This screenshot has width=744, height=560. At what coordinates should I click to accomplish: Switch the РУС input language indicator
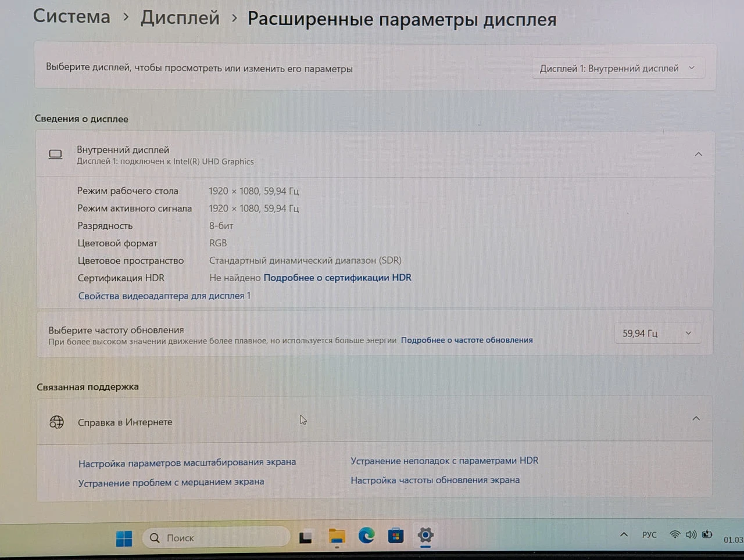tap(649, 534)
